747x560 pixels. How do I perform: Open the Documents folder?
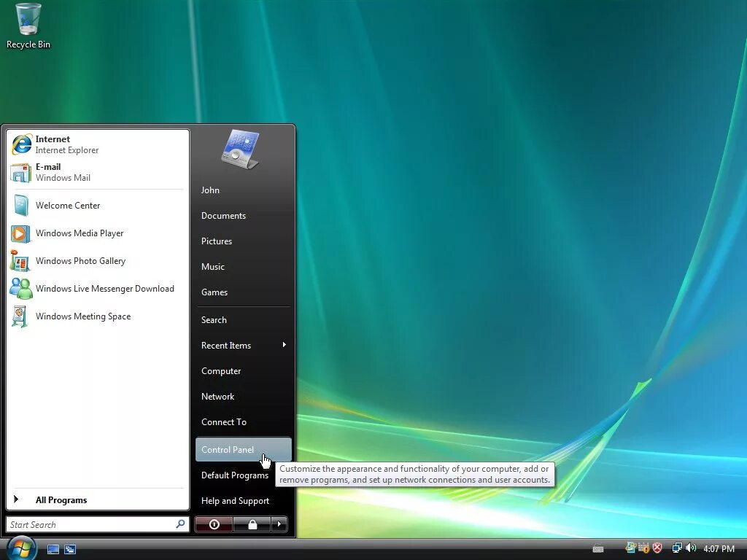[x=243, y=216]
